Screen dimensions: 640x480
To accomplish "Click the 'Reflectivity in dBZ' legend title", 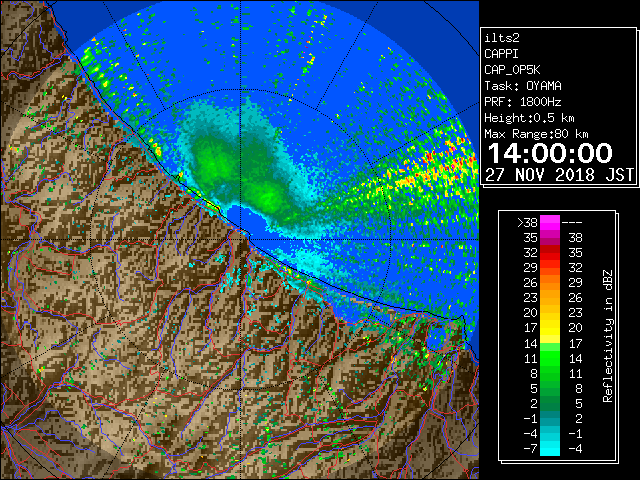I will point(608,336).
